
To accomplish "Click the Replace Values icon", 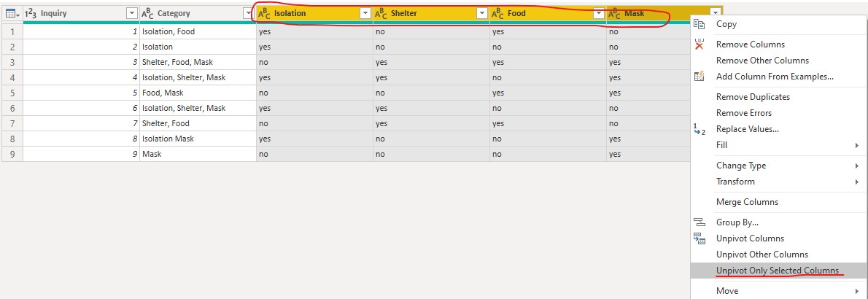I will (700, 129).
